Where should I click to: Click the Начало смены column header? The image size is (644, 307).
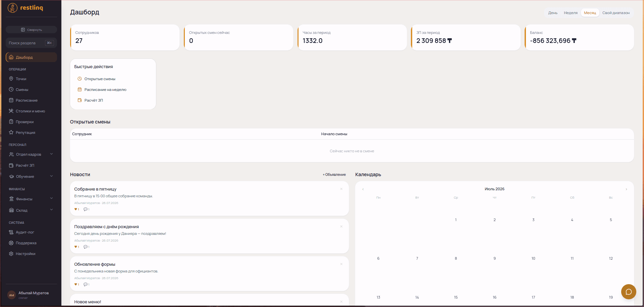coord(334,134)
